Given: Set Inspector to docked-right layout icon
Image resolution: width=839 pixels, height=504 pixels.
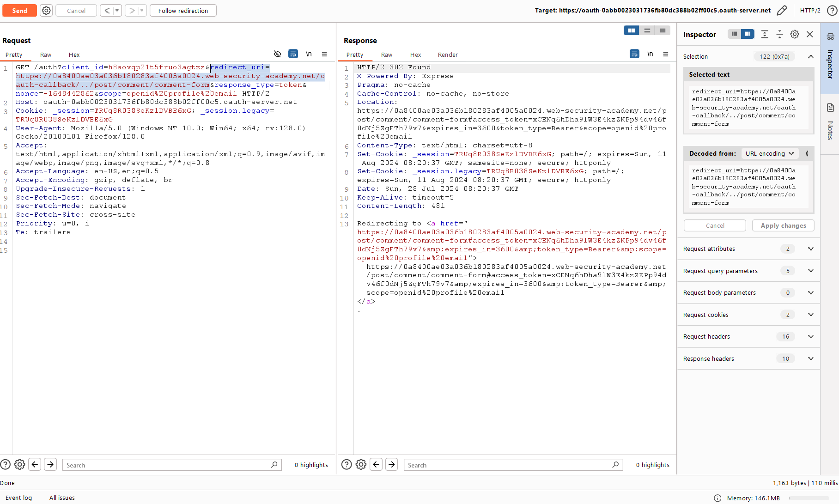Looking at the screenshot, I should (748, 34).
